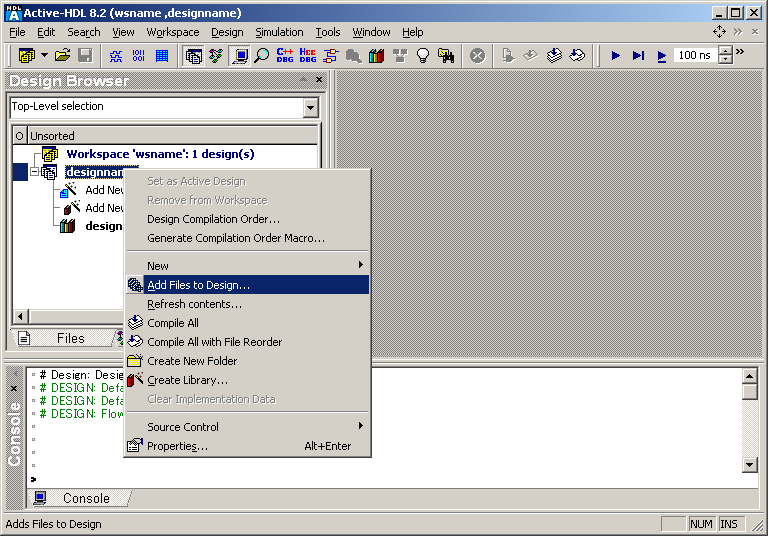Click the C++ DBG debugger icon

285,56
